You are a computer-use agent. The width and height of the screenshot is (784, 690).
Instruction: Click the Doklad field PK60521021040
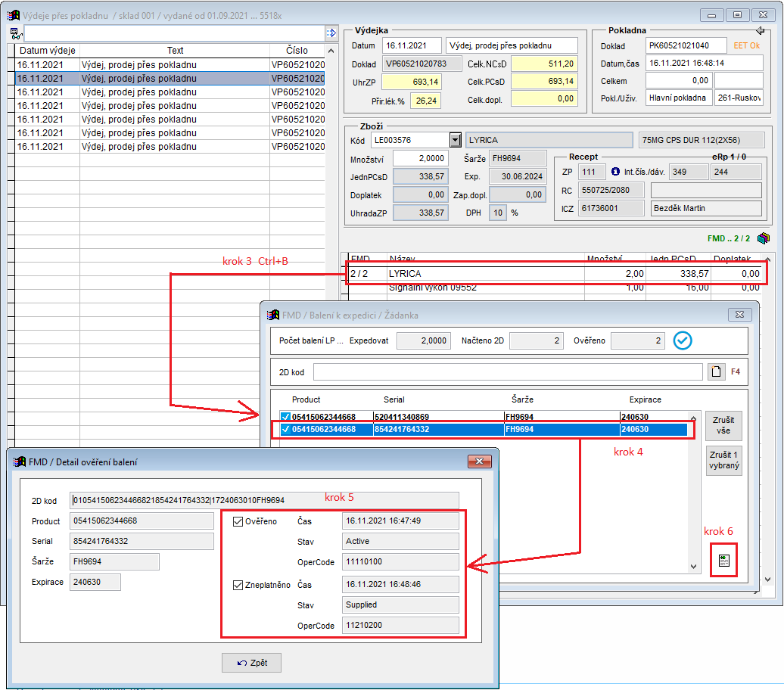point(686,45)
